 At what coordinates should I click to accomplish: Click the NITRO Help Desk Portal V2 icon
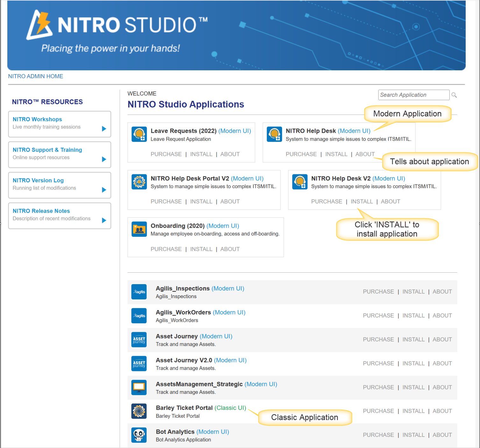(x=139, y=182)
